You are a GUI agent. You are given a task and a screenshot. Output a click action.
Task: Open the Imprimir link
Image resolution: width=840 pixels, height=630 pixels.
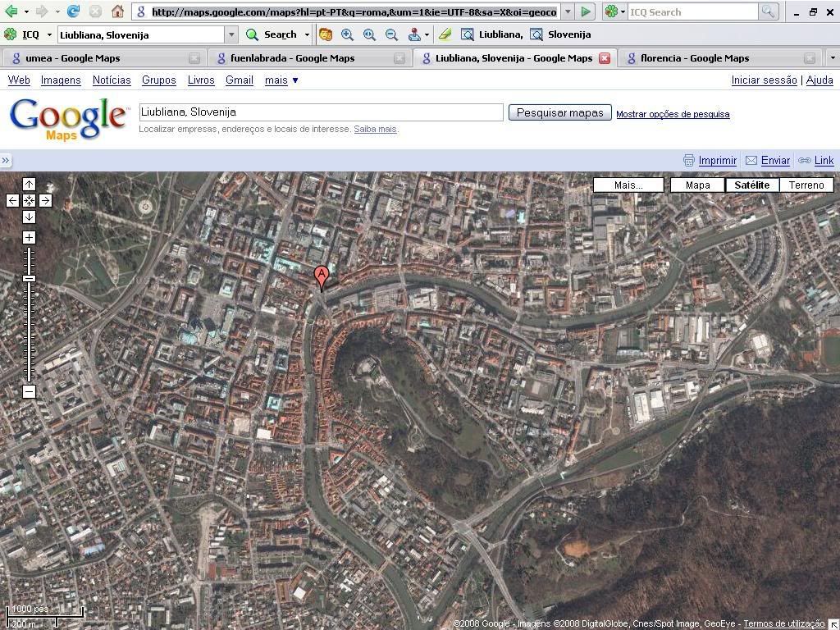point(717,161)
